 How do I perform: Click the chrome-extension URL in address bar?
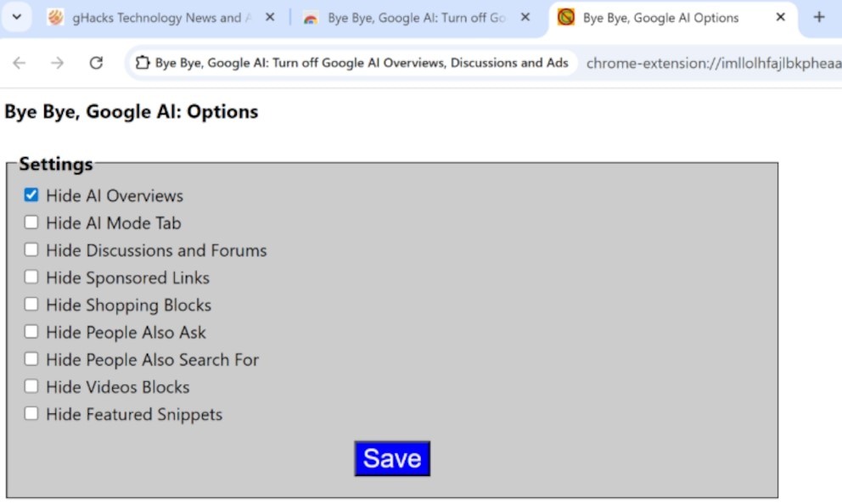711,63
